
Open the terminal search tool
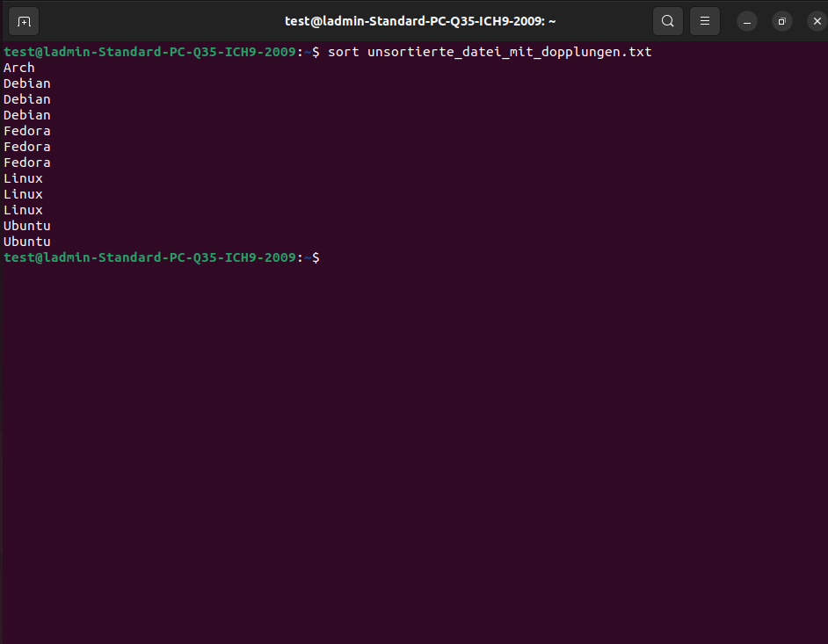667,21
